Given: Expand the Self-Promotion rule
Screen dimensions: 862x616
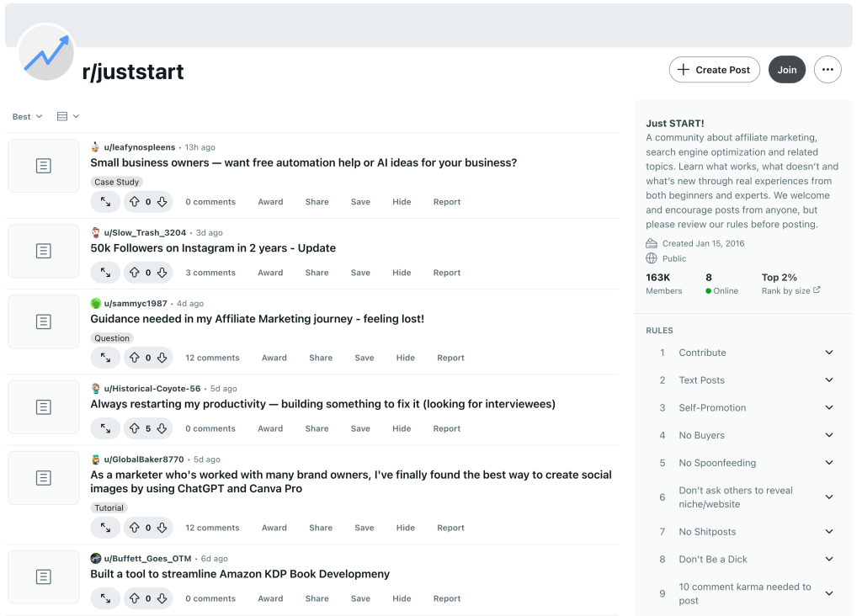Looking at the screenshot, I should [x=828, y=407].
